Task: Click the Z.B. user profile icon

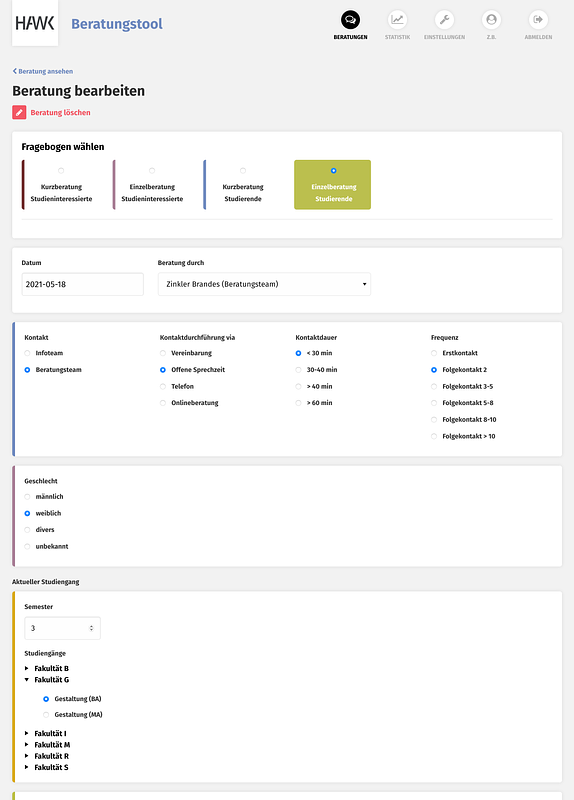Action: pyautogui.click(x=491, y=20)
